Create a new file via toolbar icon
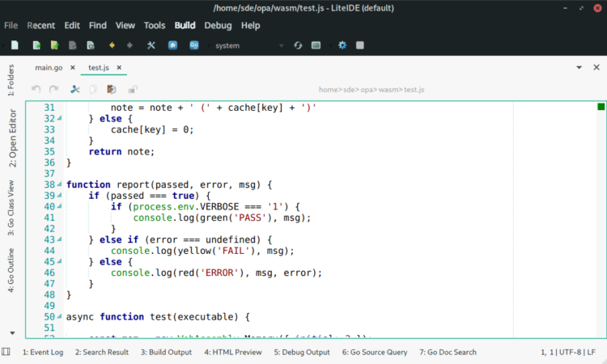Screen dimensions: 607x364 click(x=15, y=45)
